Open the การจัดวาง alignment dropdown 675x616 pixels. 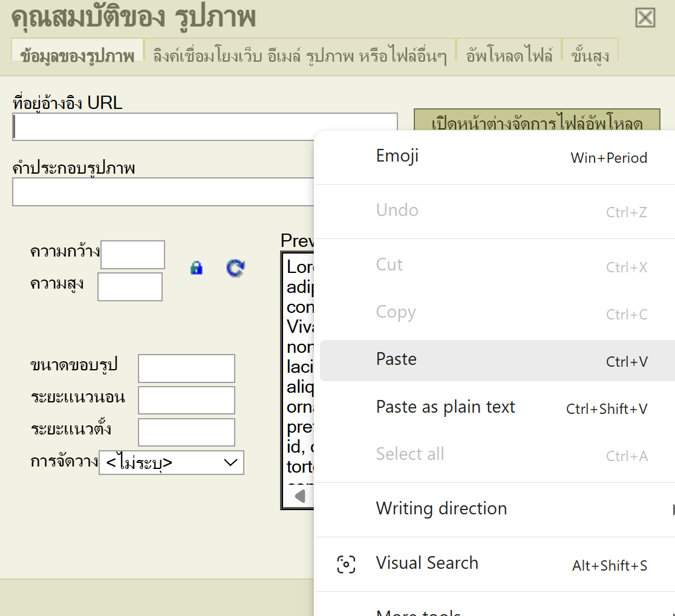[x=171, y=463]
